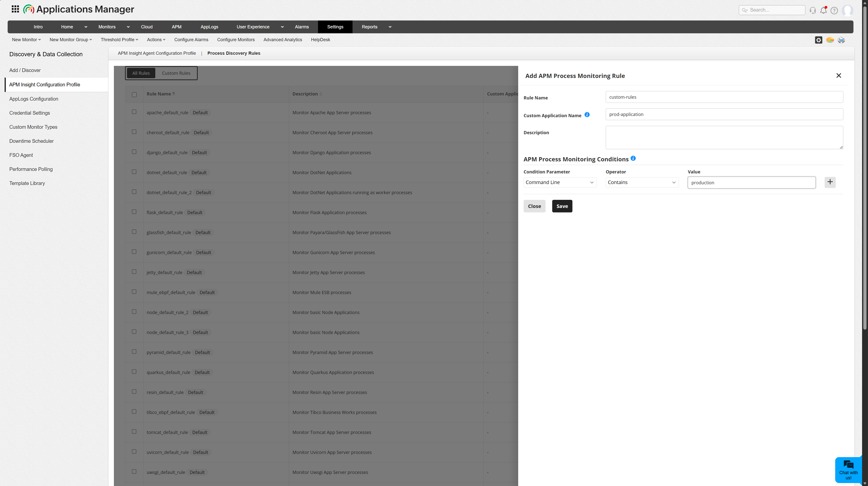The height and width of the screenshot is (486, 868).
Task: Sort by the Description column arrow
Action: click(x=320, y=94)
